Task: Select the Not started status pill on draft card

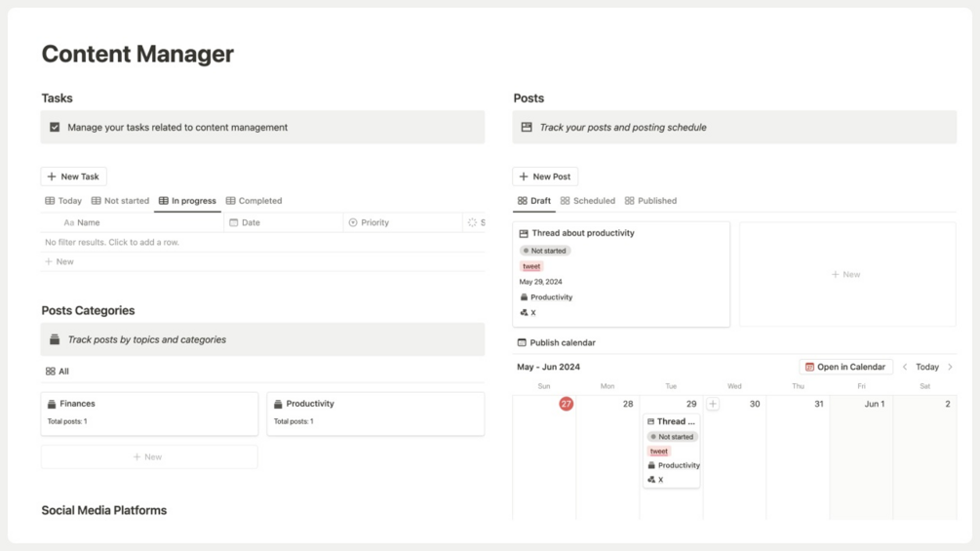Action: [x=545, y=251]
